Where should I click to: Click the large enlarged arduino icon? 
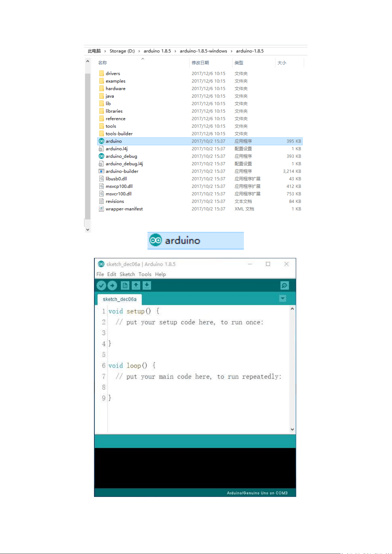(x=155, y=240)
